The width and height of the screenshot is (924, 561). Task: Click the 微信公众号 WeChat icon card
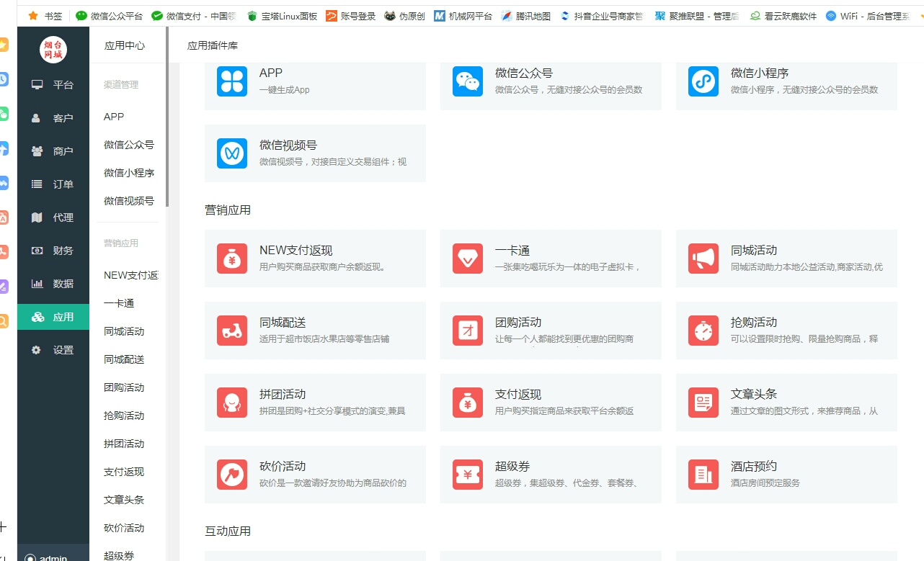[468, 81]
